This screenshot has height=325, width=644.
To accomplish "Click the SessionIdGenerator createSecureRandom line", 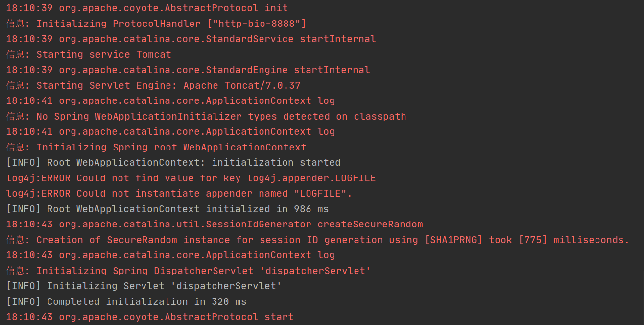I will coord(215,225).
